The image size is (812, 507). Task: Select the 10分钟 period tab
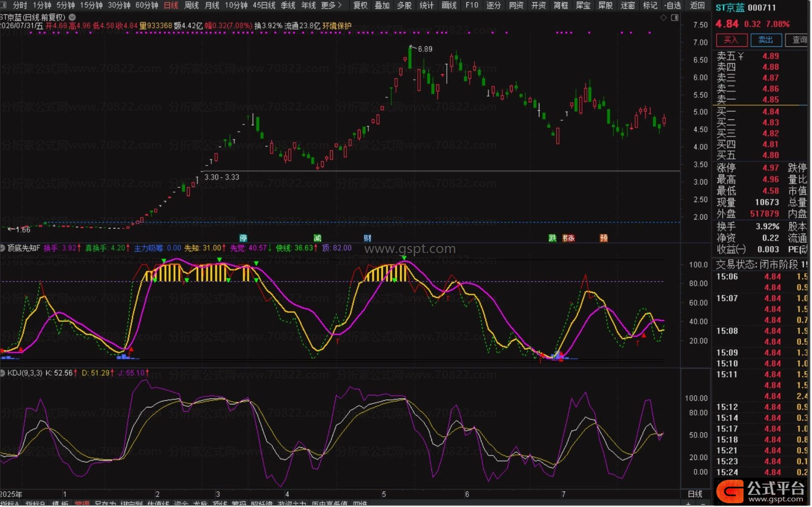[236, 5]
